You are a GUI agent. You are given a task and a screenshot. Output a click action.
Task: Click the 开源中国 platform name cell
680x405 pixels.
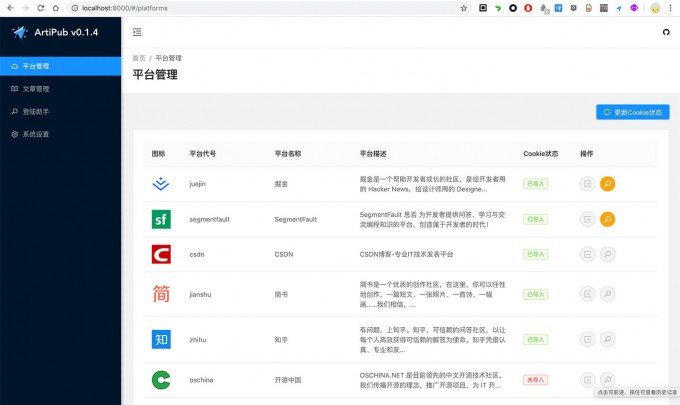(x=288, y=380)
